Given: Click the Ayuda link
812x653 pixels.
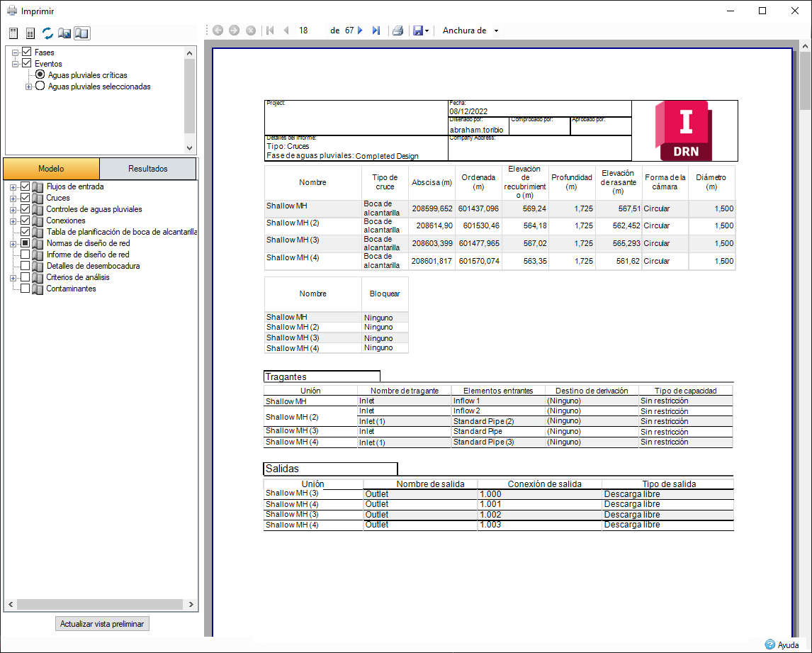Looking at the screenshot, I should click(x=788, y=645).
